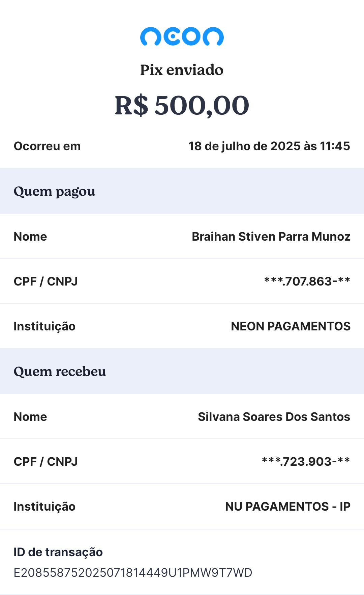
Task: Click the "Ocorreu em" label
Action: [x=47, y=146]
